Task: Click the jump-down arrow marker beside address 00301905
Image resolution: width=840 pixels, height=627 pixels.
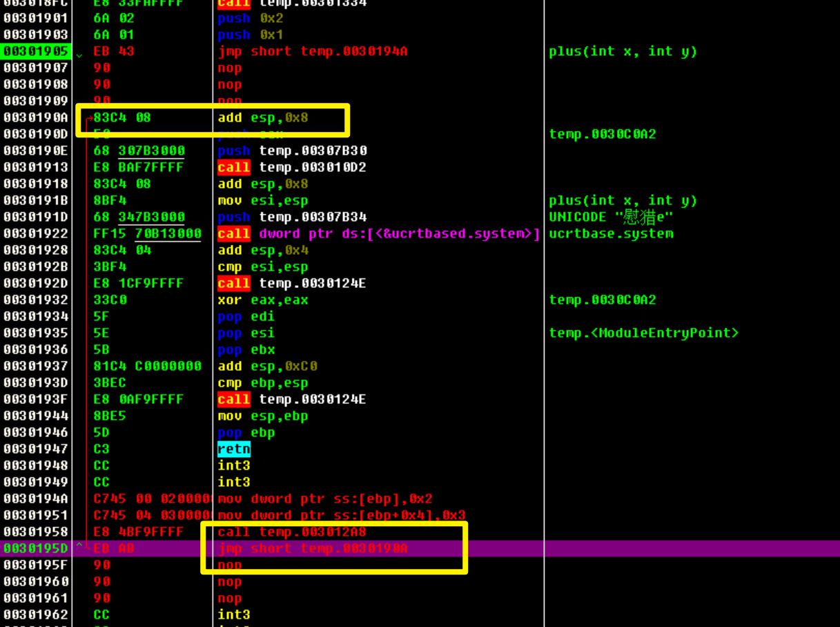Action: tap(79, 54)
